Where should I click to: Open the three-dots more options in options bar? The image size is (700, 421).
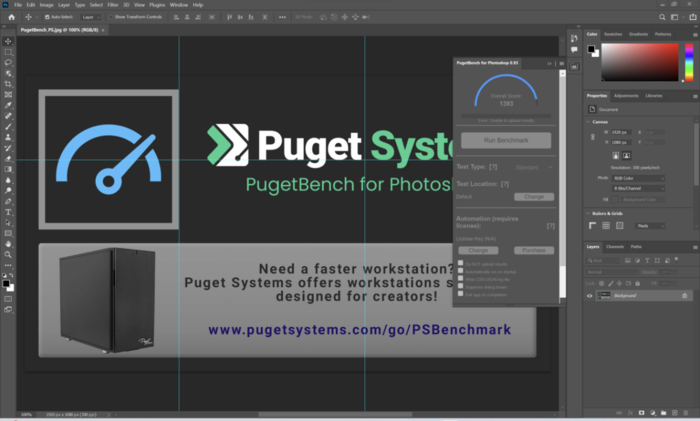click(x=282, y=17)
